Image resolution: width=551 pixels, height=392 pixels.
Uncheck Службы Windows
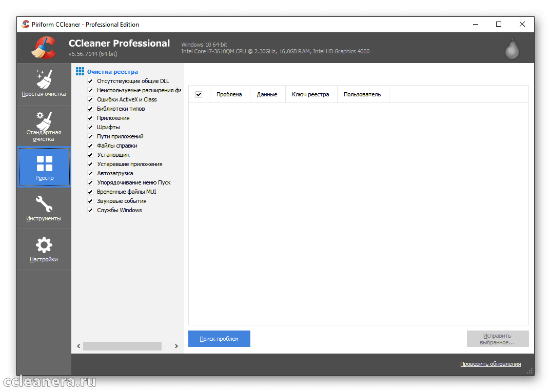point(90,210)
